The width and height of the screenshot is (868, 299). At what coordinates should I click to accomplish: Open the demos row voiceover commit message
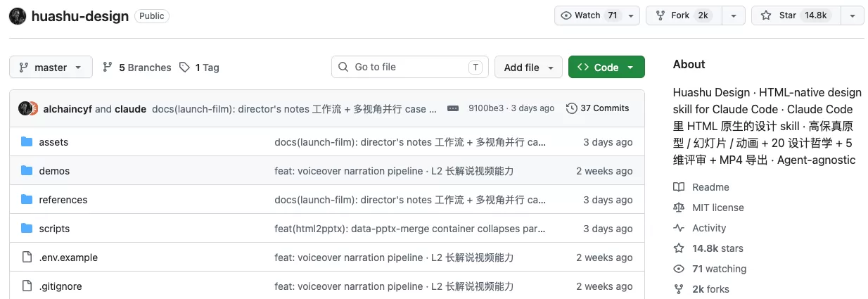[x=394, y=171]
